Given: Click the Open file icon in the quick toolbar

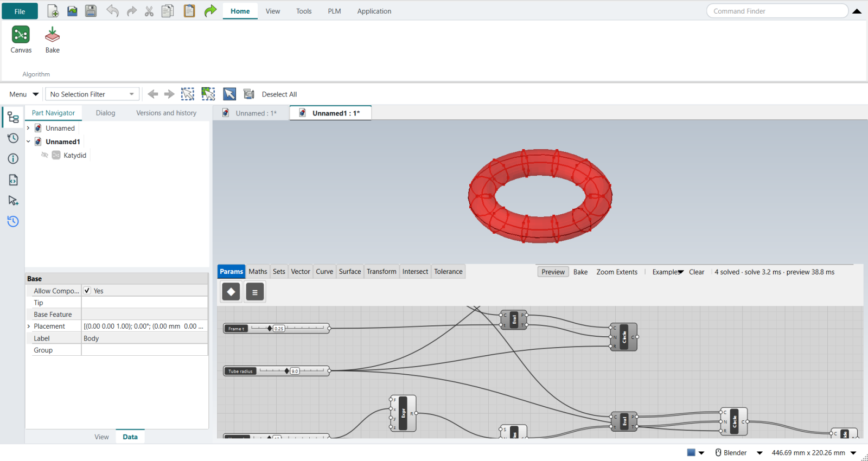Looking at the screenshot, I should click(72, 11).
